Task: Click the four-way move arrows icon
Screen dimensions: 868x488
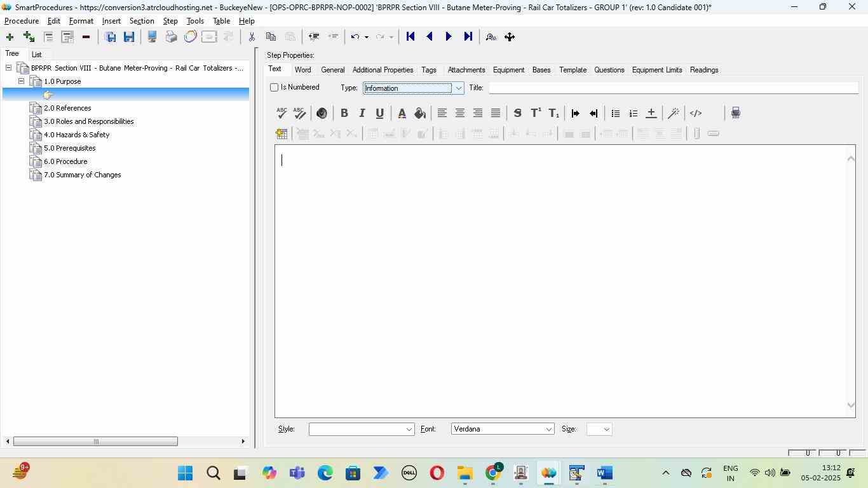Action: click(x=510, y=37)
